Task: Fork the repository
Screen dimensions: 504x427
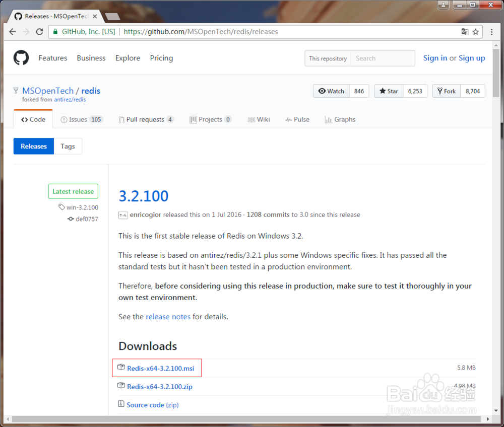Action: pyautogui.click(x=447, y=91)
